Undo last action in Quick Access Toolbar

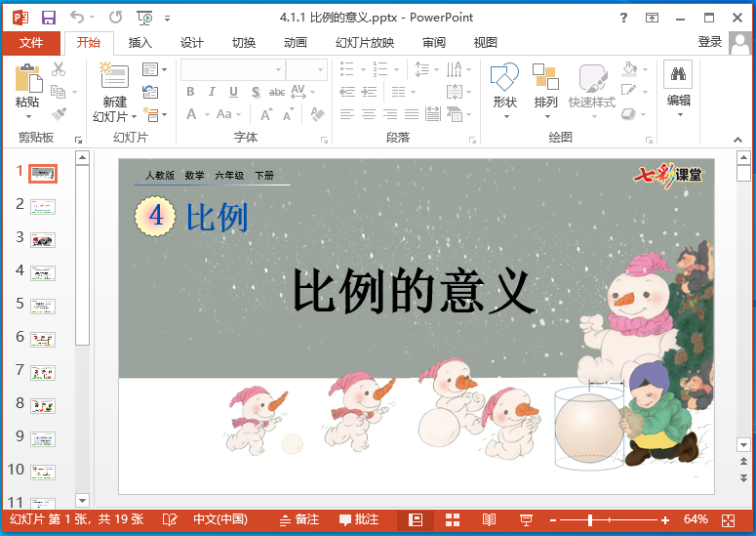click(77, 17)
